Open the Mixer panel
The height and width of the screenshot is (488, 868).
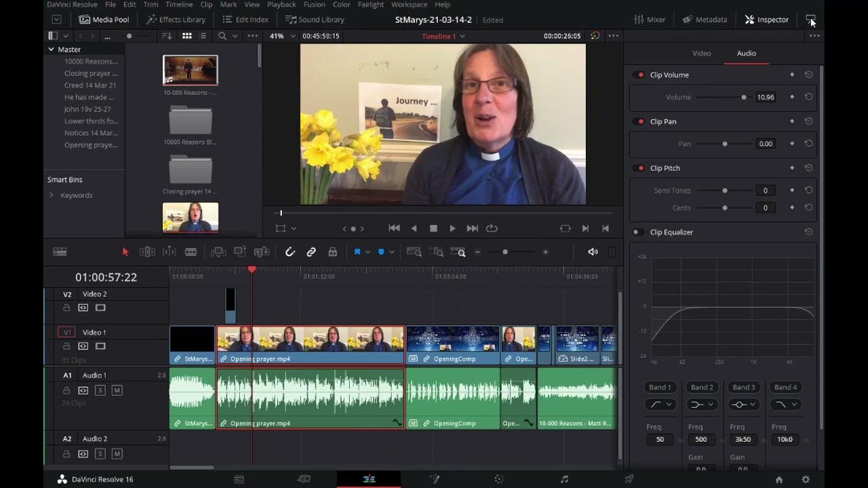pyautogui.click(x=650, y=20)
